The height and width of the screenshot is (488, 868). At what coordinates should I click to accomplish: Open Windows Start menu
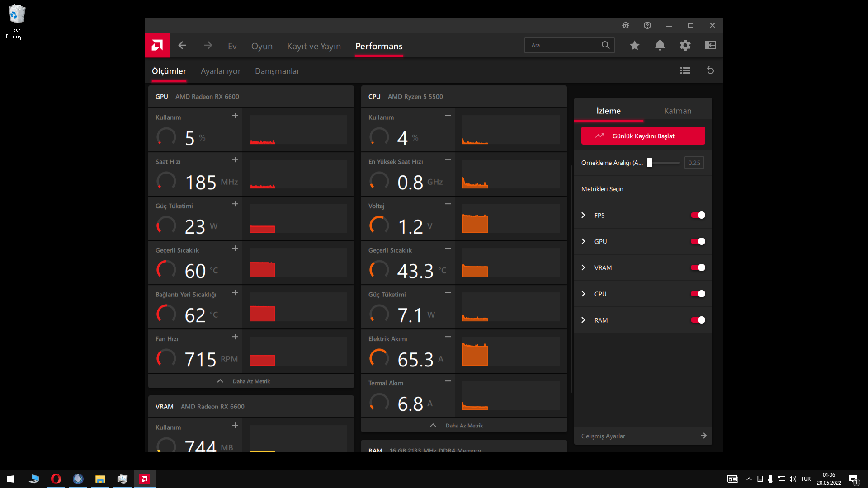pyautogui.click(x=11, y=479)
